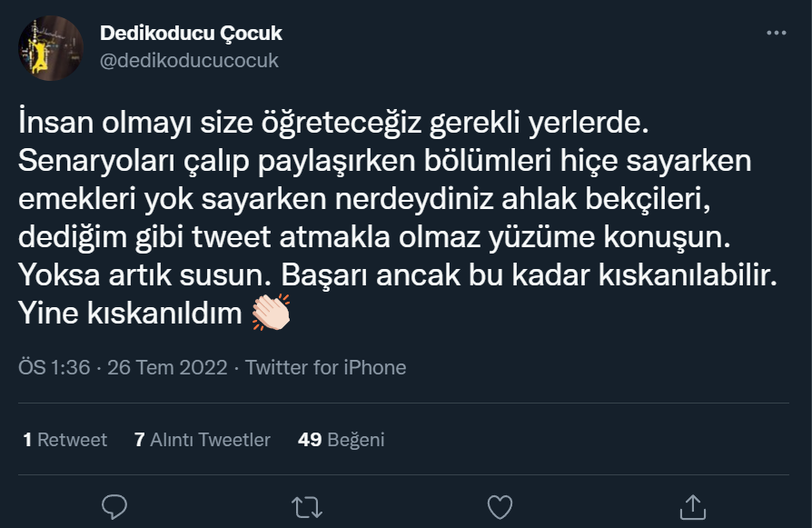
Task: Open the @dedikoducucocuk handle link
Action: 189,61
